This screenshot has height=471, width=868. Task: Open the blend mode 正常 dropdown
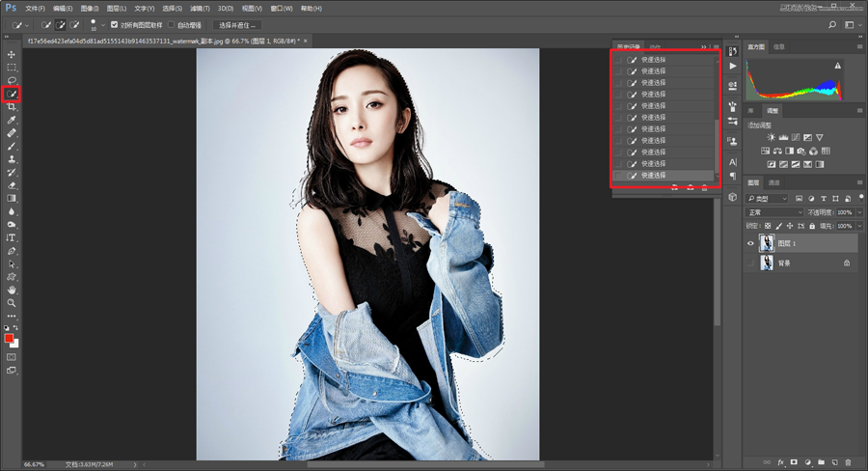(x=774, y=211)
